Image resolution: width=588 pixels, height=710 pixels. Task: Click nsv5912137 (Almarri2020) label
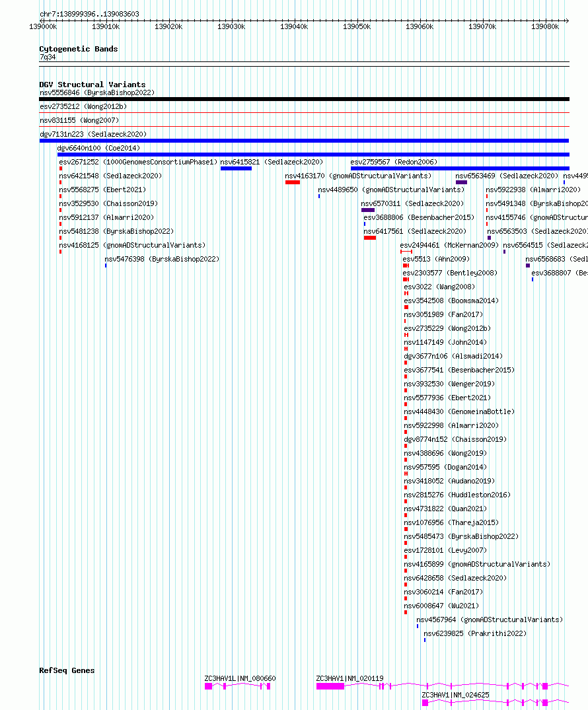[106, 217]
